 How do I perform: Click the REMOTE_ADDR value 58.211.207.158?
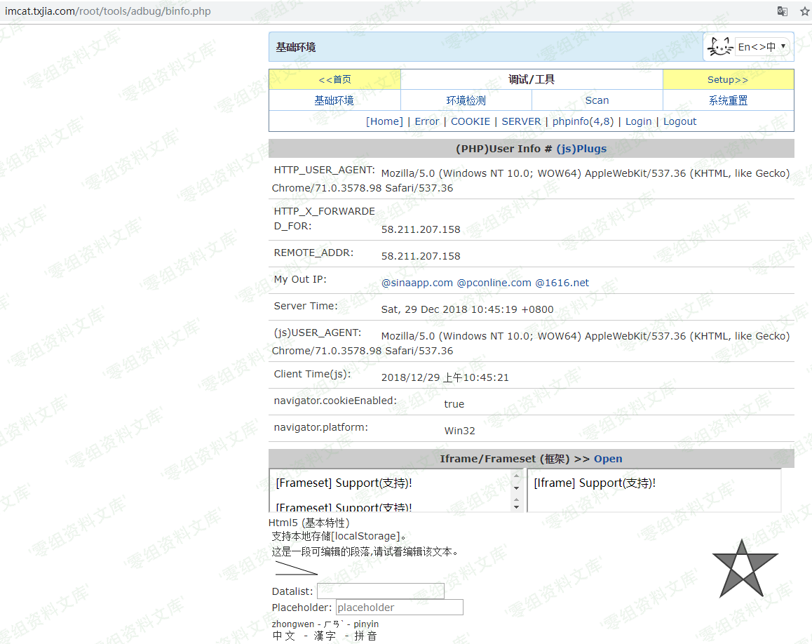coord(421,256)
